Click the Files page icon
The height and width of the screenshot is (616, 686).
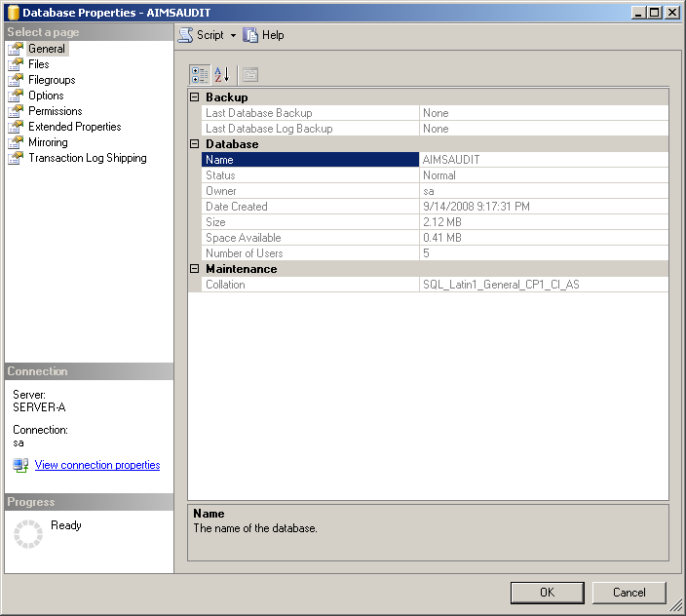pos(16,64)
